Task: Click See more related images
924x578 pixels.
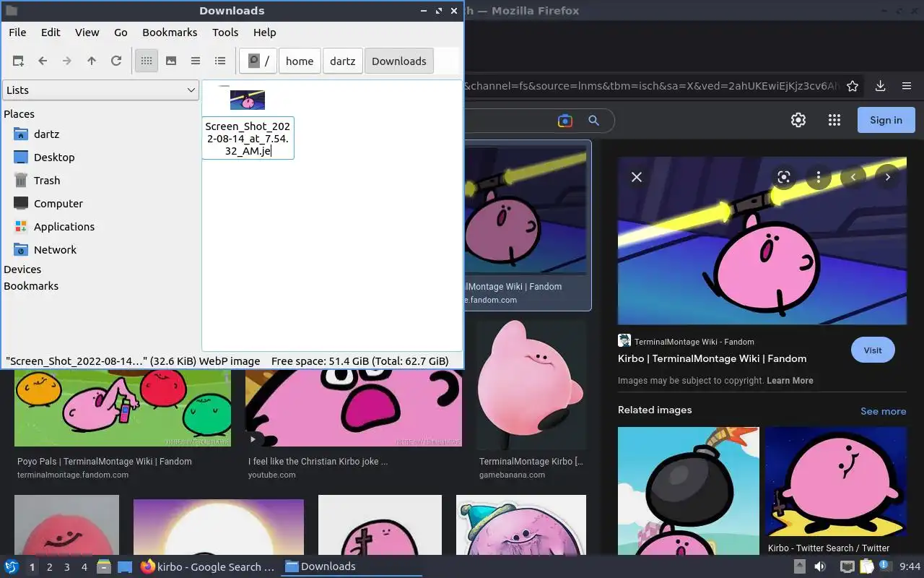Action: 883,411
